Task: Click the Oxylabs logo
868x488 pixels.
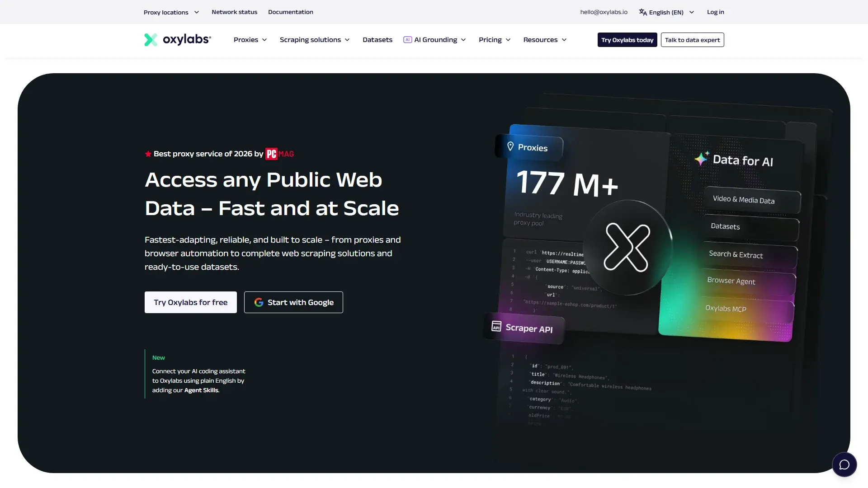Action: coord(177,40)
